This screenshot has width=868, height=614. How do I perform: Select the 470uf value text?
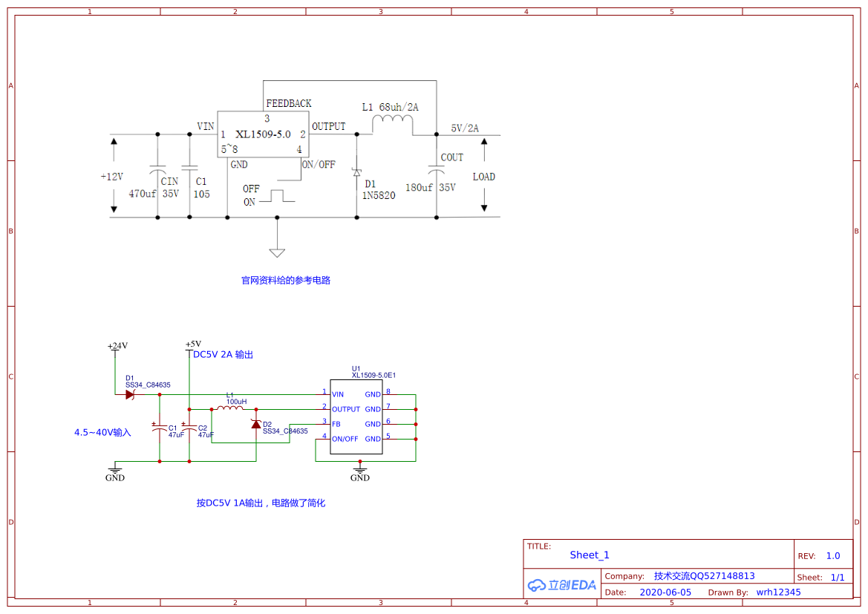[x=143, y=194]
